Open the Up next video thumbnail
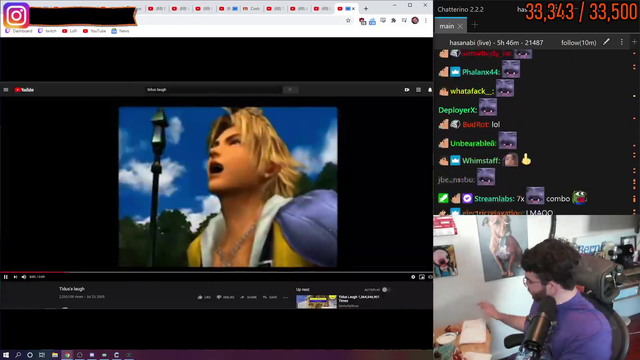Screen dimensions: 640x360 coord(316,302)
